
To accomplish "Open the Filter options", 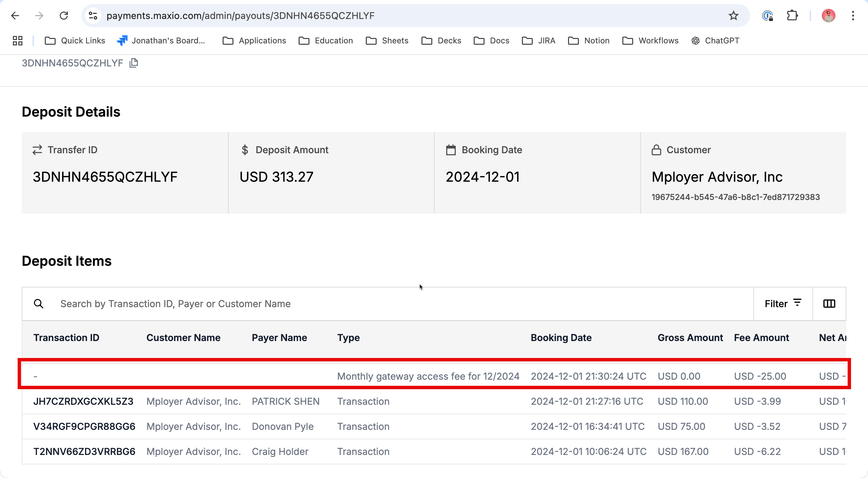I will 783,304.
